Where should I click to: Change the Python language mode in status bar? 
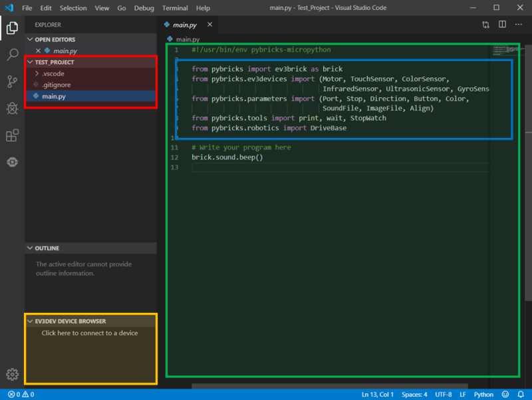click(483, 395)
